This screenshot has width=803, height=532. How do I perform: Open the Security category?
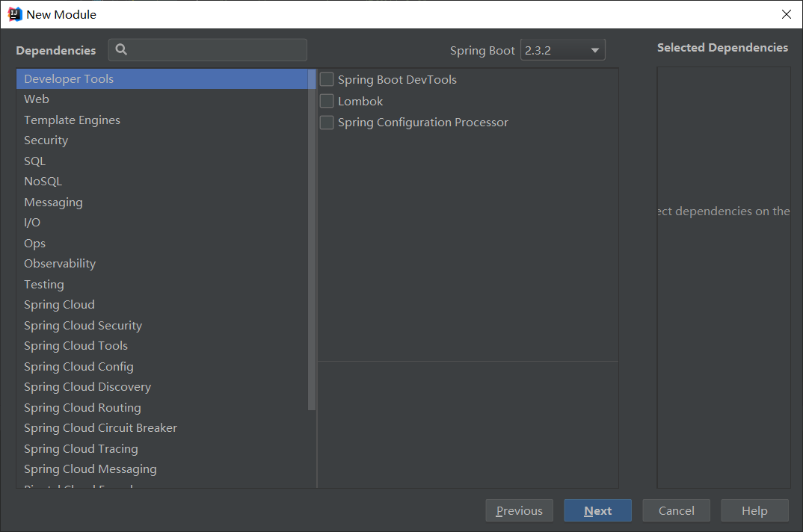point(162,140)
